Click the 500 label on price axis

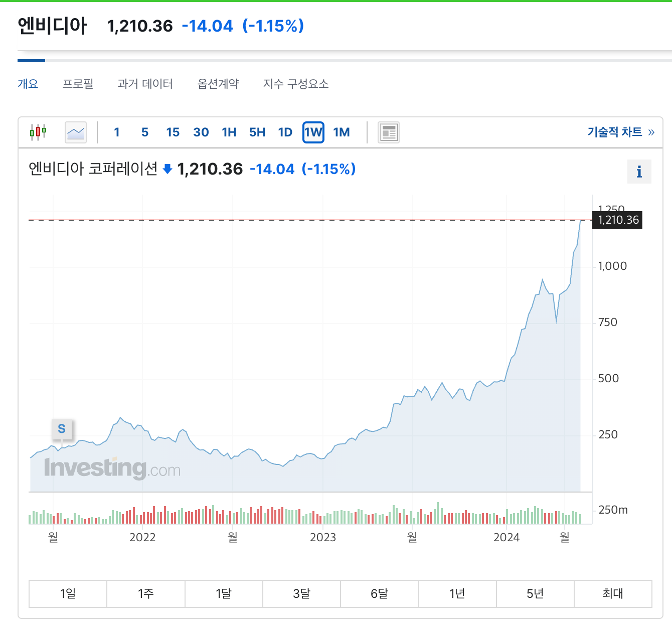coord(608,379)
